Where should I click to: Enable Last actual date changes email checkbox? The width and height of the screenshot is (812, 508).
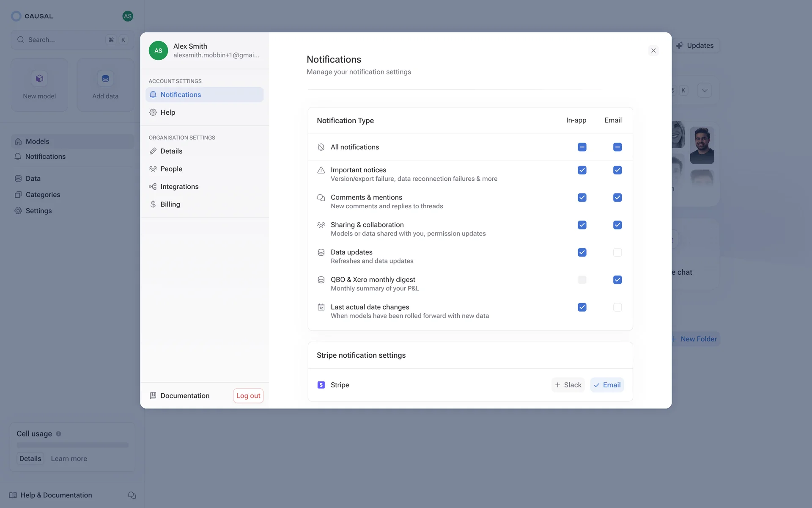(x=617, y=307)
